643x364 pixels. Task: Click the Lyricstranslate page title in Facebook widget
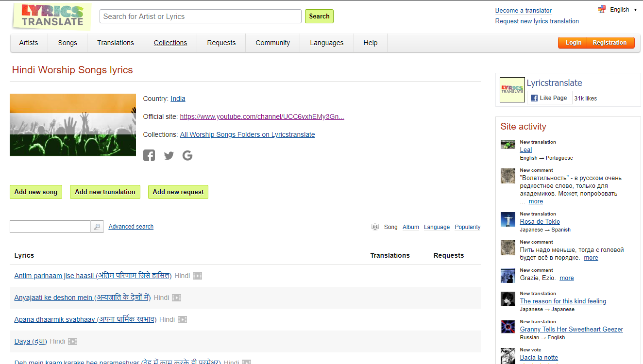[555, 83]
